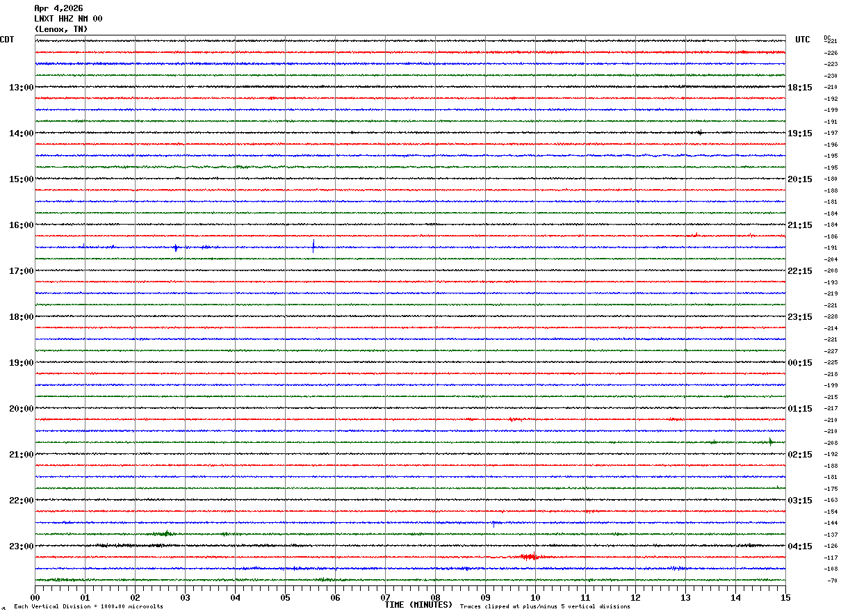Click the minute tick label "10"

click(x=536, y=597)
